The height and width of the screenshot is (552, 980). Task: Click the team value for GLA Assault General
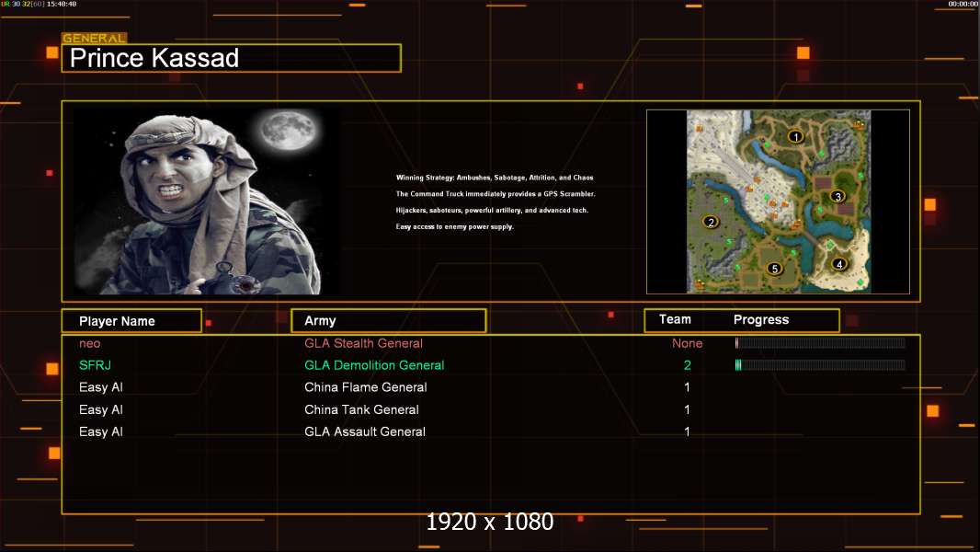[687, 431]
